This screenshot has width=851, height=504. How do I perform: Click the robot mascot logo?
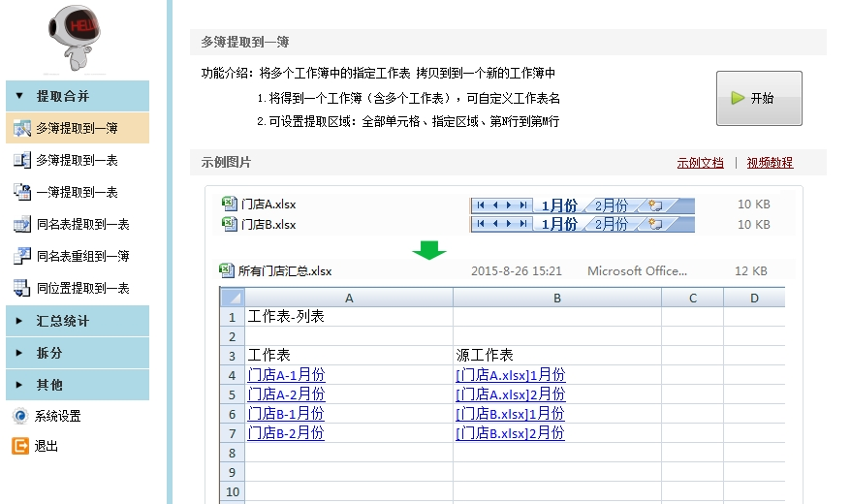click(x=77, y=39)
